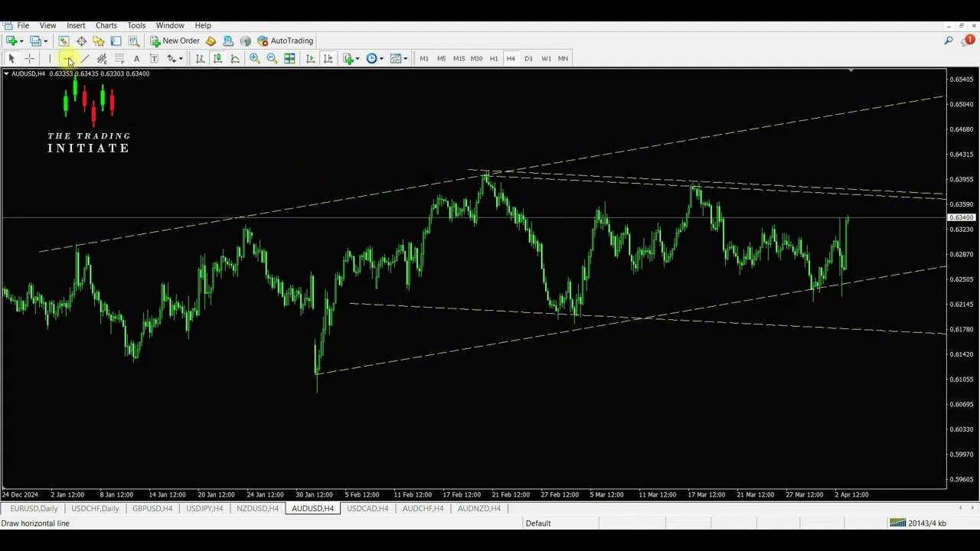Viewport: 980px width, 551px height.
Task: Select the Draw Trendline tool
Action: (x=84, y=59)
